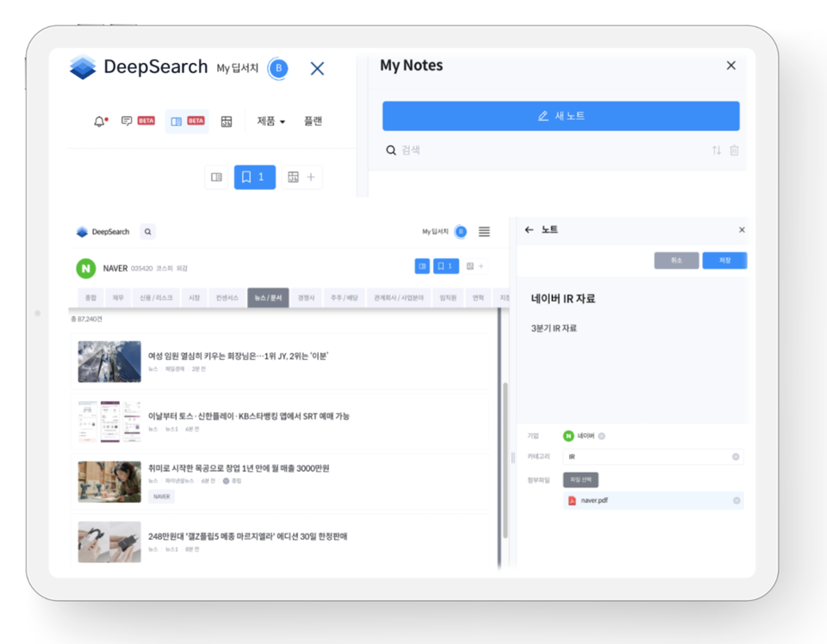Open the trash icon in My Notes panel
The width and height of the screenshot is (827, 644).
point(733,149)
